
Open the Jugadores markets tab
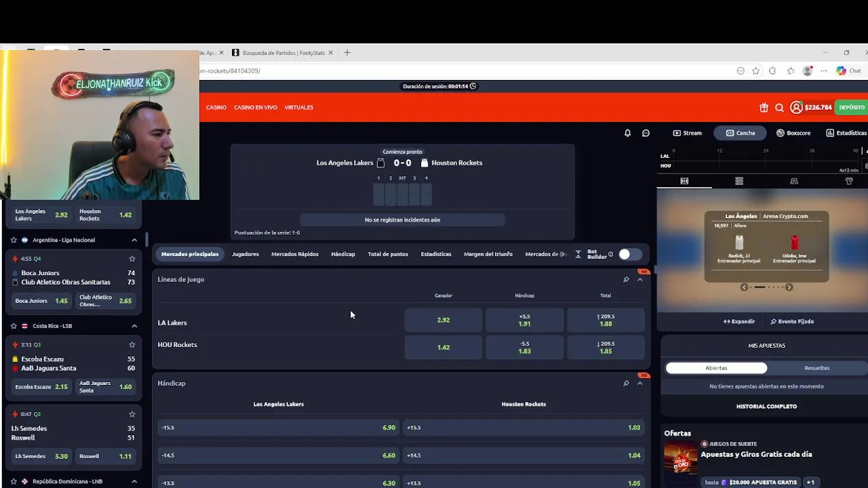(x=245, y=254)
